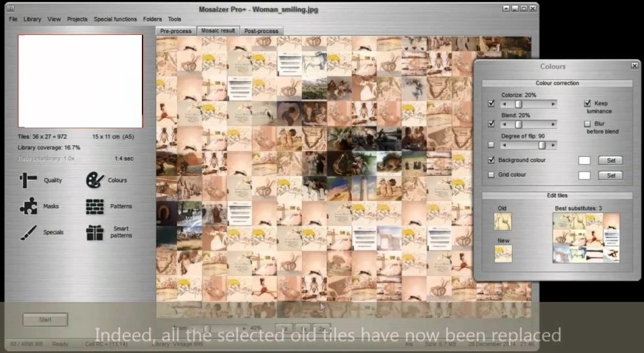Click the '1.4 sec' timing text
Screen dimensions: 644x353
pos(124,159)
